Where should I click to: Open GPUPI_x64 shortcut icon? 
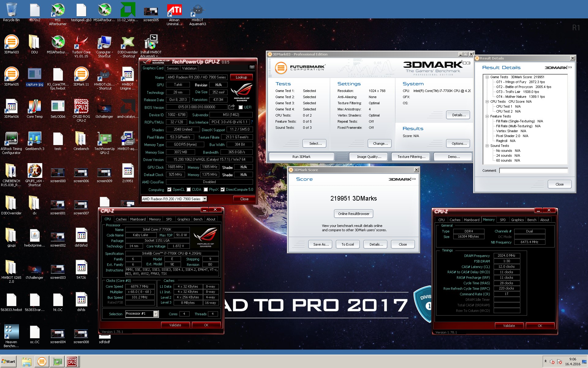click(x=35, y=175)
